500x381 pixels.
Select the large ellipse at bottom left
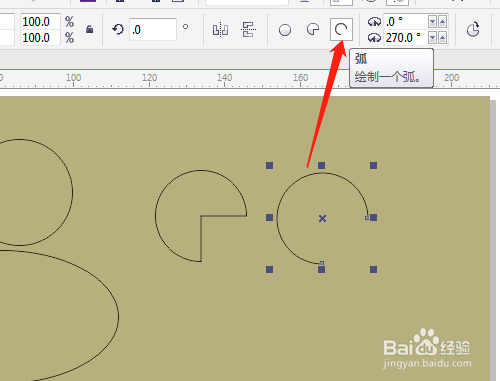tap(118, 317)
